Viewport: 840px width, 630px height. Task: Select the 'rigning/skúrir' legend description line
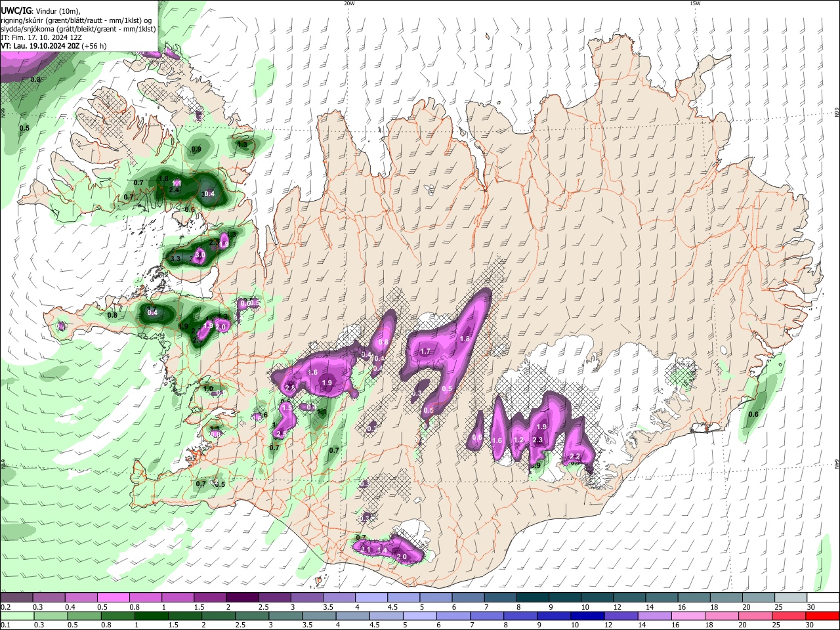coord(76,20)
